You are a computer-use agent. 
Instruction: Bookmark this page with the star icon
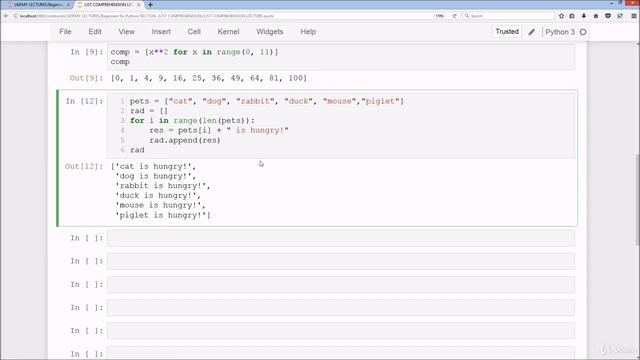[561, 16]
